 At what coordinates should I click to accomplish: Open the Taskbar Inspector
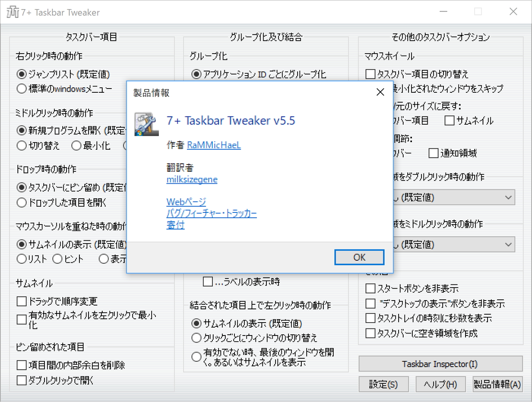(441, 364)
